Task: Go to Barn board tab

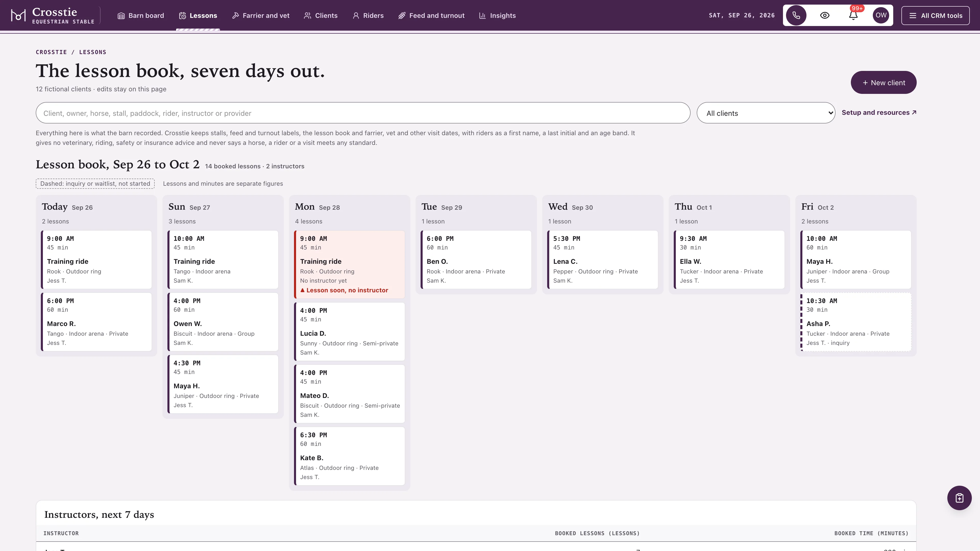Action: coord(141,16)
